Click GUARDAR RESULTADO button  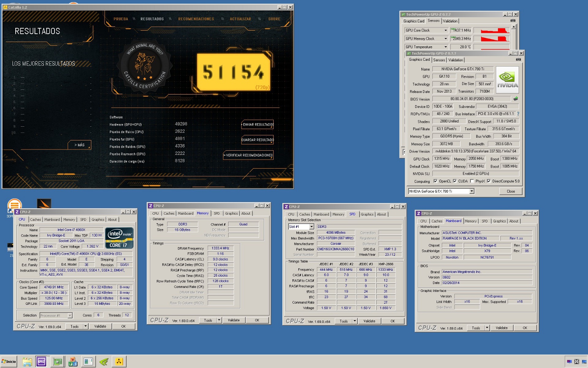pyautogui.click(x=258, y=140)
